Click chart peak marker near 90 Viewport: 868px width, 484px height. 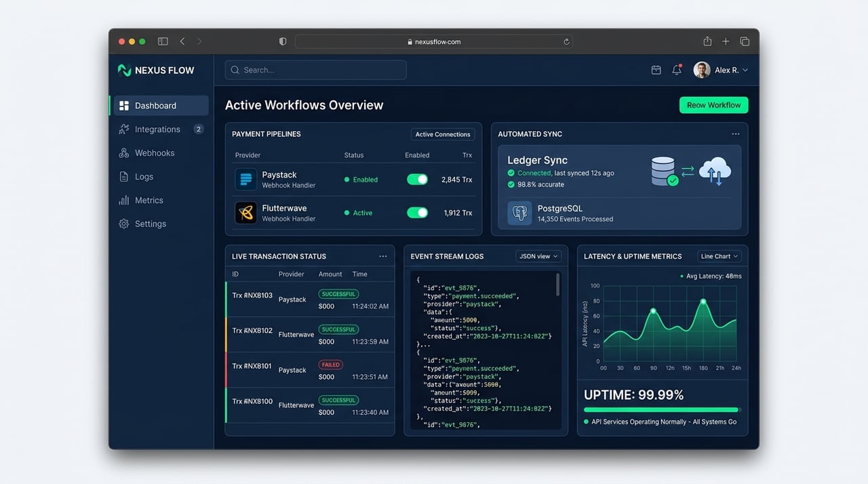pos(653,311)
